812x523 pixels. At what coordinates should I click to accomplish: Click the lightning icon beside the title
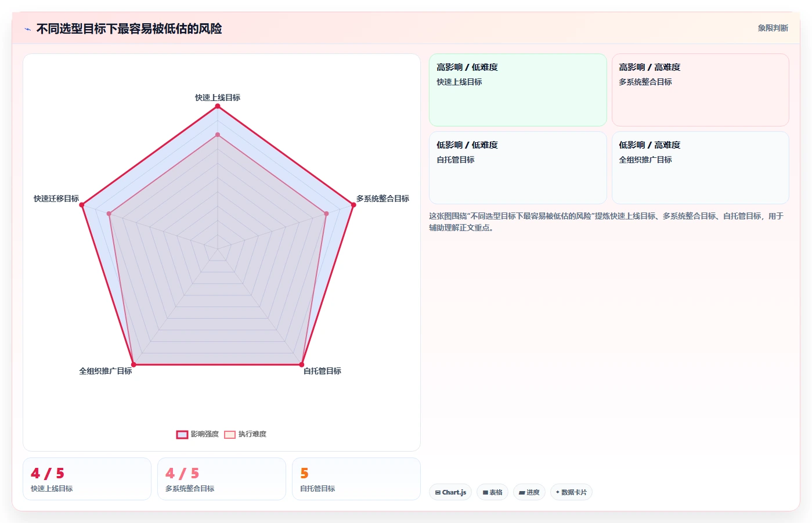click(27, 29)
